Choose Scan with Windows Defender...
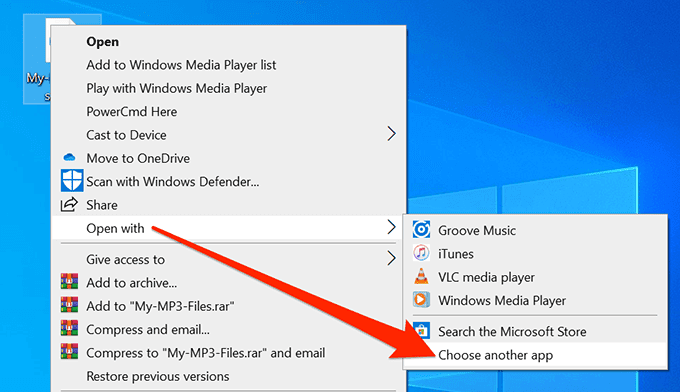The image size is (680, 392). pos(173,182)
